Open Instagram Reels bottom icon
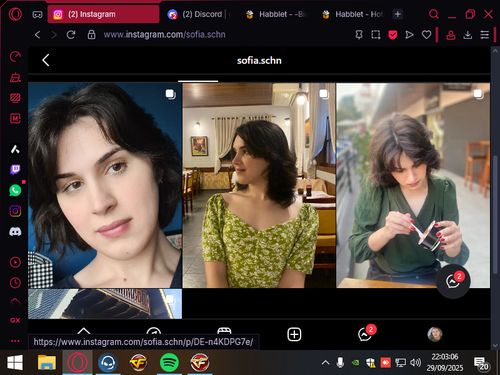 tap(224, 331)
